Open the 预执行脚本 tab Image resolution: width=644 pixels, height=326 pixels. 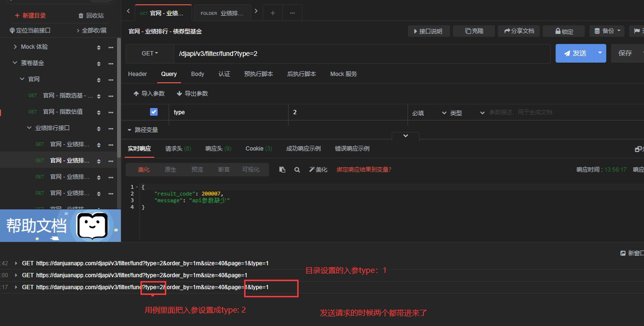coord(258,74)
